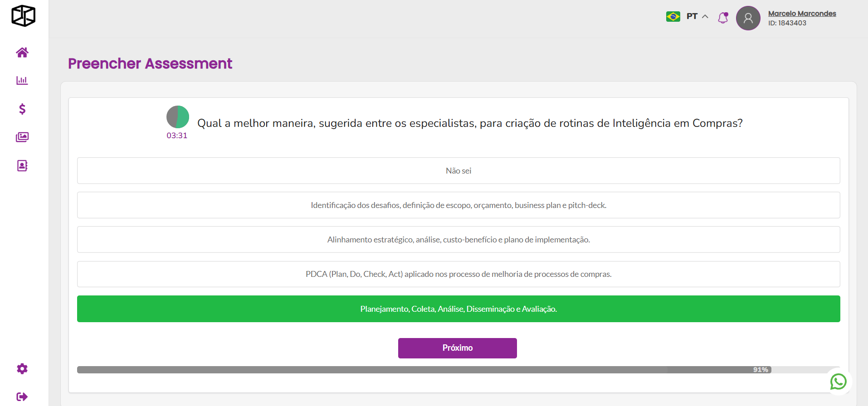
Task: Select the answer 'Planejamento, Coleta, Análise, Disseminação e Avaliação'
Action: [458, 309]
